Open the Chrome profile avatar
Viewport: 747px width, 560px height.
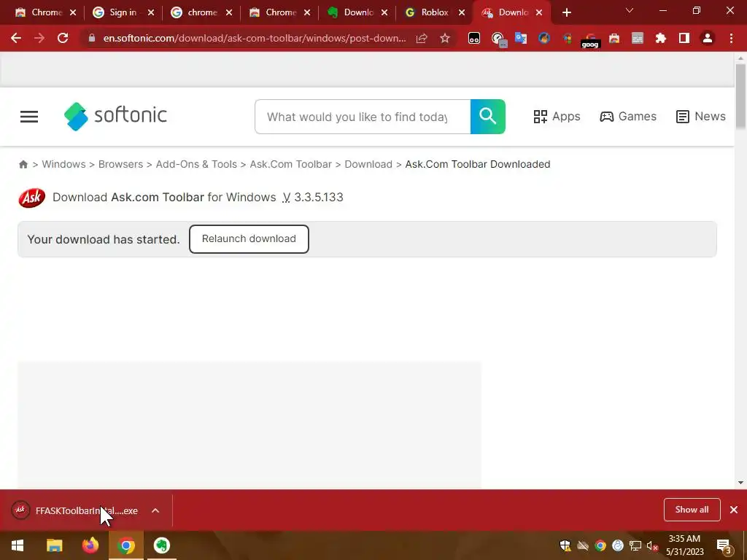point(708,38)
